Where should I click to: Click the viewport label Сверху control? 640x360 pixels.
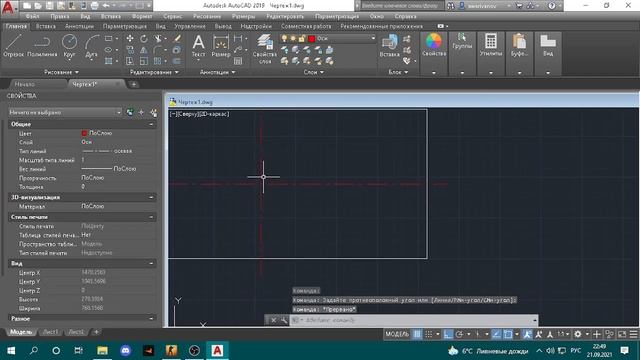(187, 114)
